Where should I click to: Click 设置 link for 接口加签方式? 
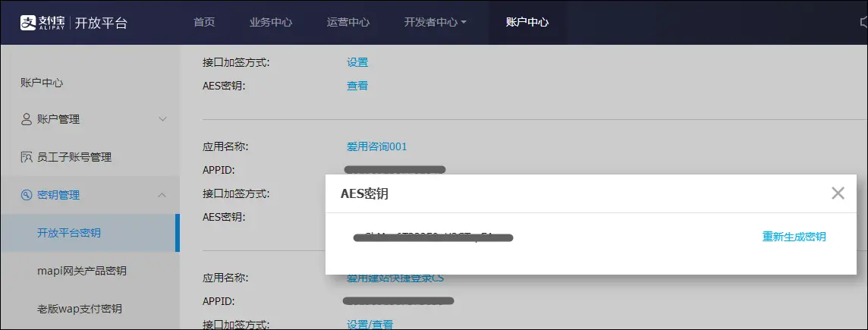tap(357, 62)
